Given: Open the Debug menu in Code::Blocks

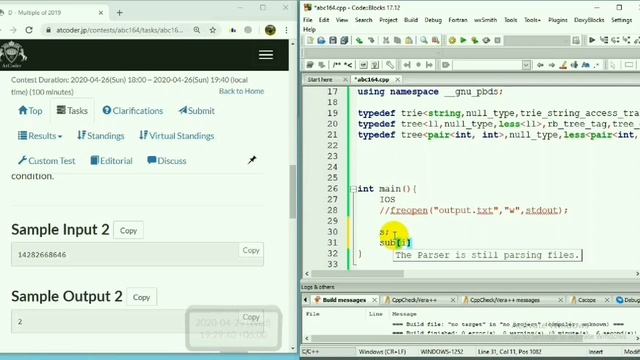Looking at the screenshot, I should pos(433,20).
